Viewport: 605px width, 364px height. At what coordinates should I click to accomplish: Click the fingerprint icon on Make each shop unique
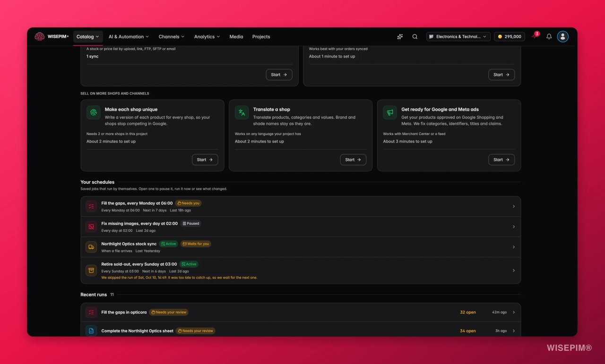94,112
